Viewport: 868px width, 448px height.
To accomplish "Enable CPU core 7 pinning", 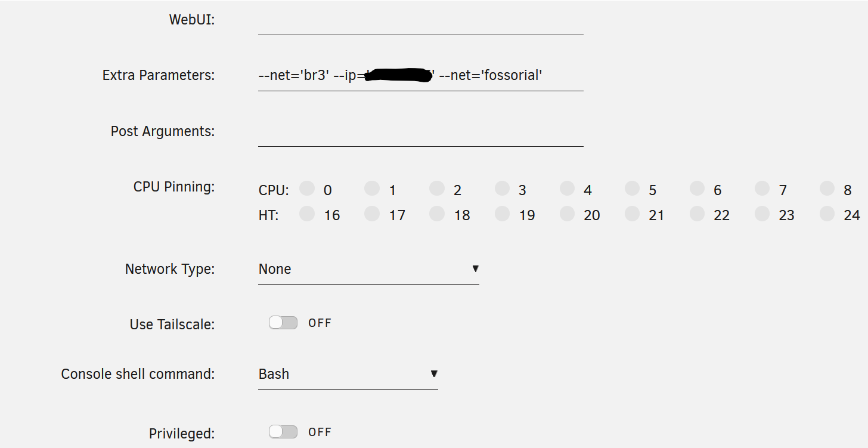I will [x=762, y=189].
